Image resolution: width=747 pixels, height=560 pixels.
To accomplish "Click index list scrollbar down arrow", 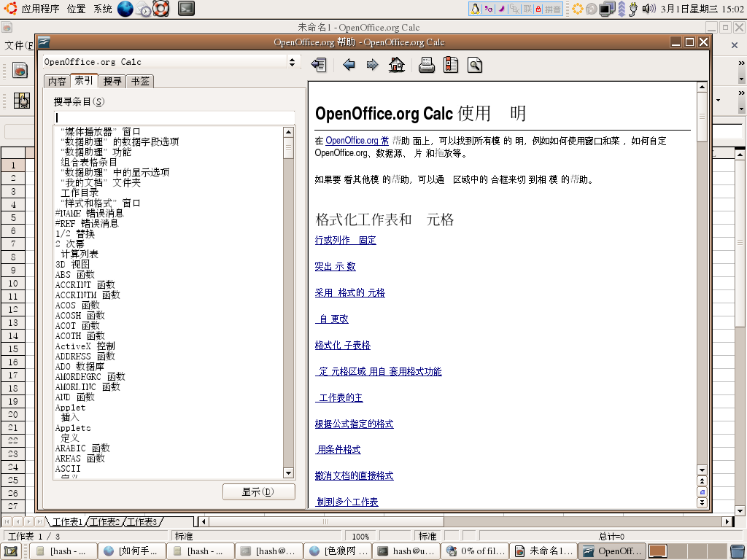I will pos(288,472).
